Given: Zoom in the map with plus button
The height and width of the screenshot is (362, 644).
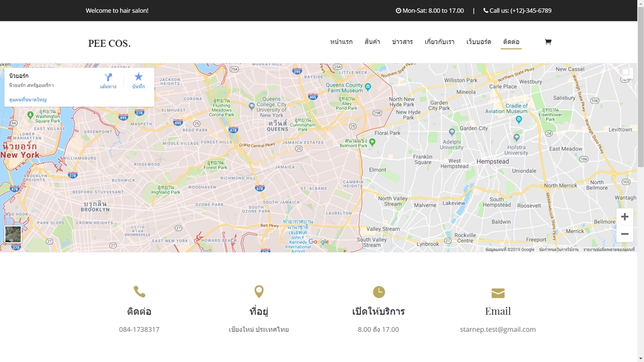Looking at the screenshot, I should (x=625, y=217).
